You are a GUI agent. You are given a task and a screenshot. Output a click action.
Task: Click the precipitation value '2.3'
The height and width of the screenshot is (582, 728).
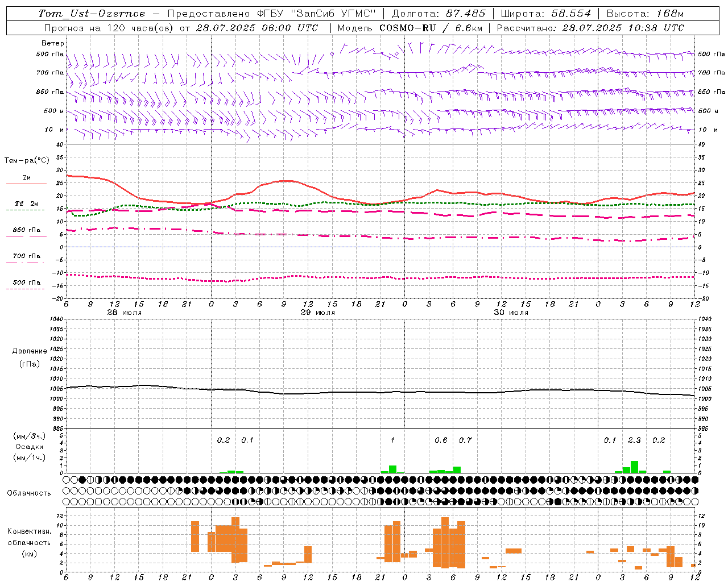tap(634, 440)
